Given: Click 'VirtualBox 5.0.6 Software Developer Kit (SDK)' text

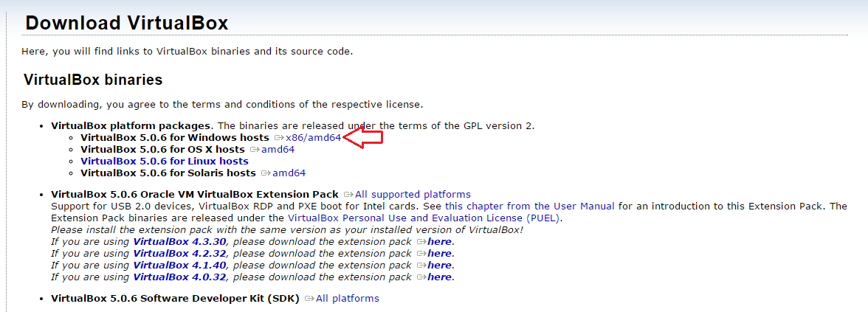Looking at the screenshot, I should point(175,298).
